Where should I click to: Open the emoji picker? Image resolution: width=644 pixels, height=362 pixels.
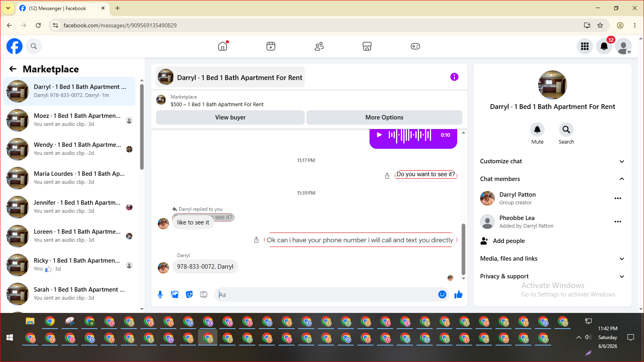442,294
